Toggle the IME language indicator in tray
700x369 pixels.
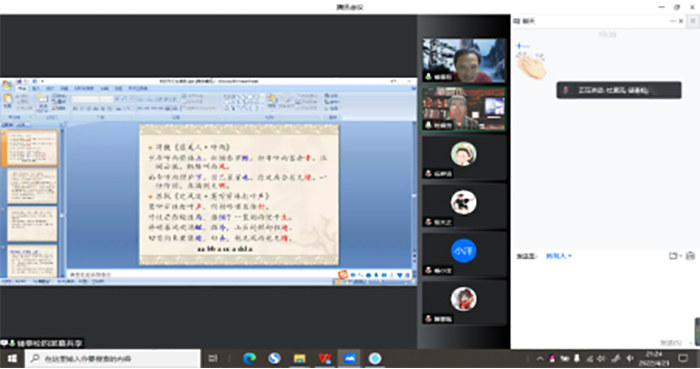tap(629, 358)
